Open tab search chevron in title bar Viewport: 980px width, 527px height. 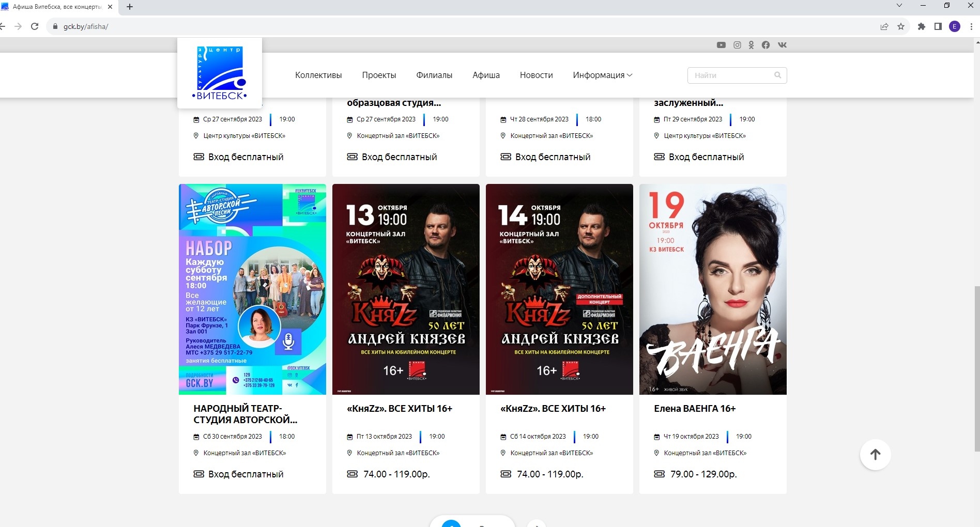[899, 6]
